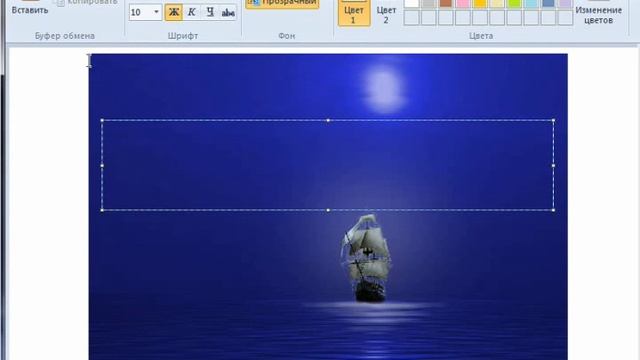Pick the lime green color swatch
The image size is (640, 360).
tap(514, 3)
